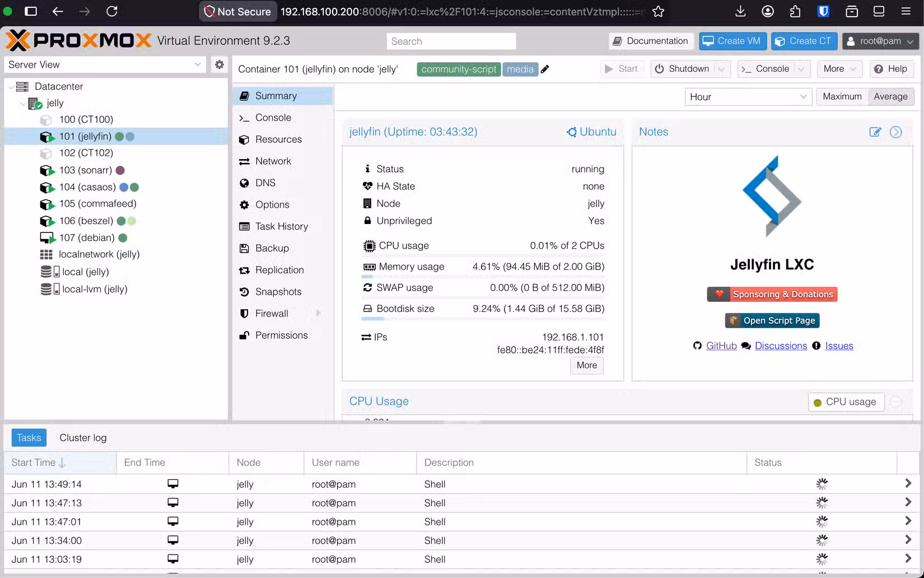
Task: Open the browser hamburger menu
Action: click(x=906, y=11)
